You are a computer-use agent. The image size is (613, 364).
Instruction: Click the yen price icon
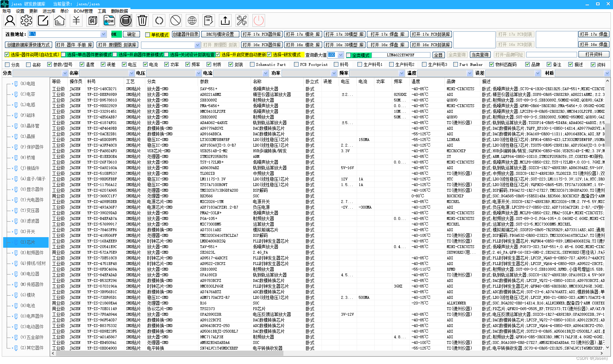pyautogui.click(x=76, y=20)
